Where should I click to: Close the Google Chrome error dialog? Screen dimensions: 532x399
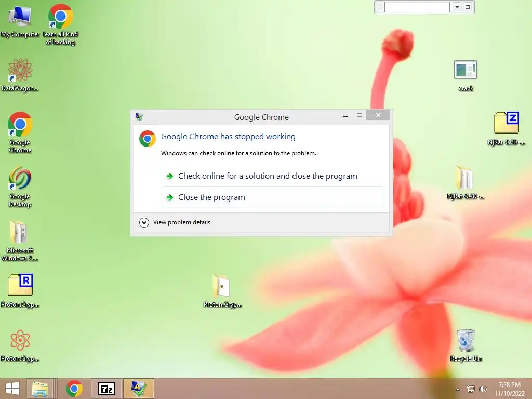pos(378,115)
